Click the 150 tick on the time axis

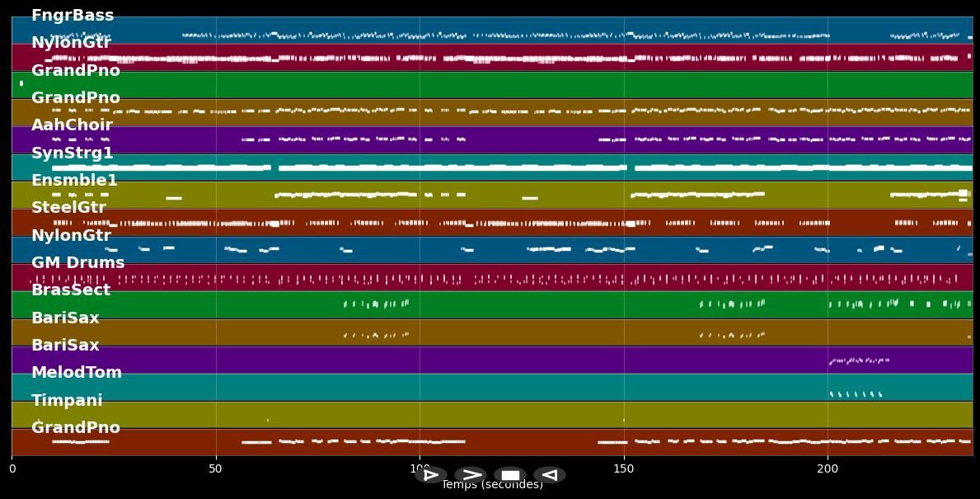pyautogui.click(x=624, y=468)
